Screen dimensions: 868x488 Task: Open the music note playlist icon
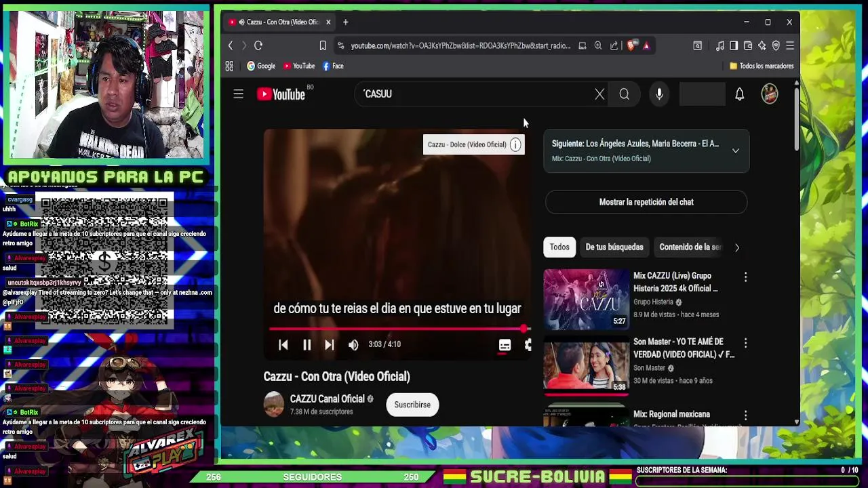click(x=720, y=45)
